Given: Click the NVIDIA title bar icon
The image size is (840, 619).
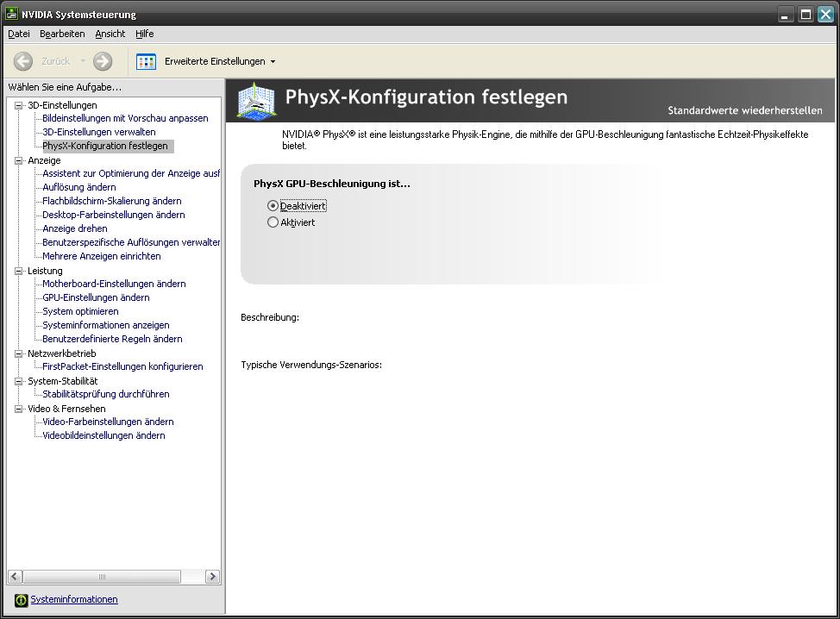Looking at the screenshot, I should pos(11,14).
